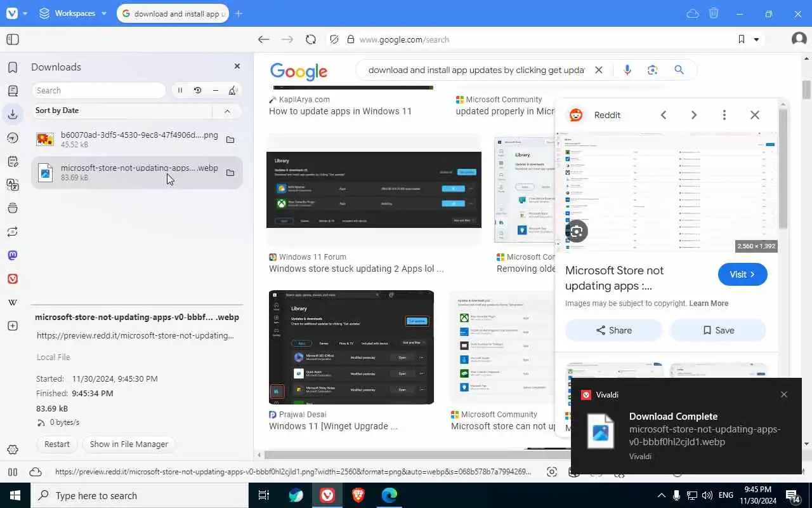Image resolution: width=812 pixels, height=508 pixels.
Task: Open the tracker blocker shield icon
Action: (x=334, y=39)
